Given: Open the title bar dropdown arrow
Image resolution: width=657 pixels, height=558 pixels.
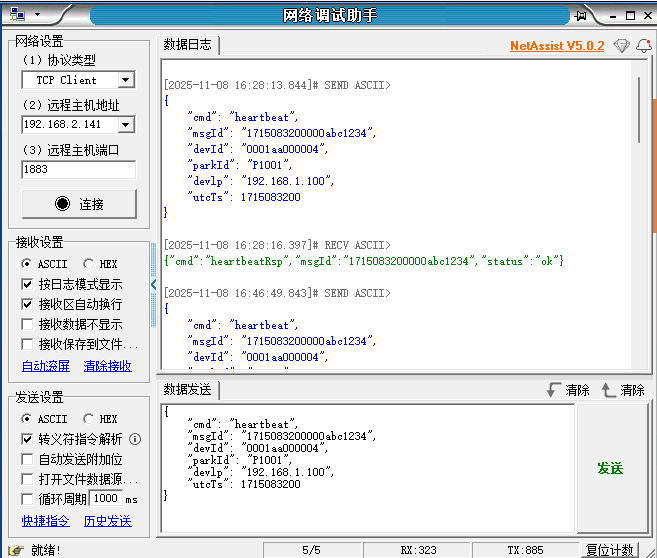Looking at the screenshot, I should tap(38, 15).
